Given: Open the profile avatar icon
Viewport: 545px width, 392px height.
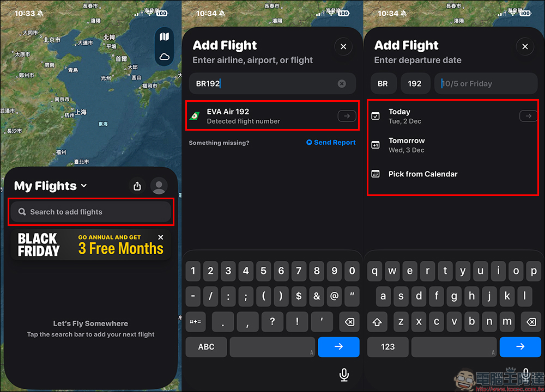Looking at the screenshot, I should [159, 186].
